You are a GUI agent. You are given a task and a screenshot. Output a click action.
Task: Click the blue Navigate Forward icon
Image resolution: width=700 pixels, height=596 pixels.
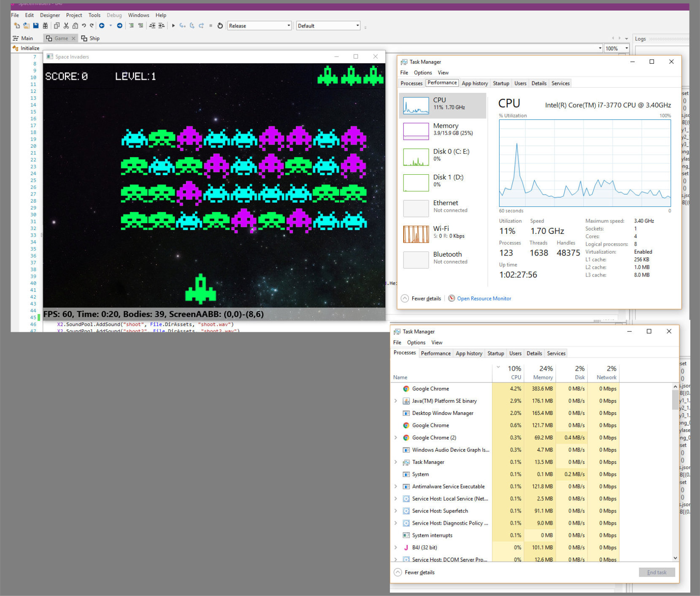click(120, 26)
